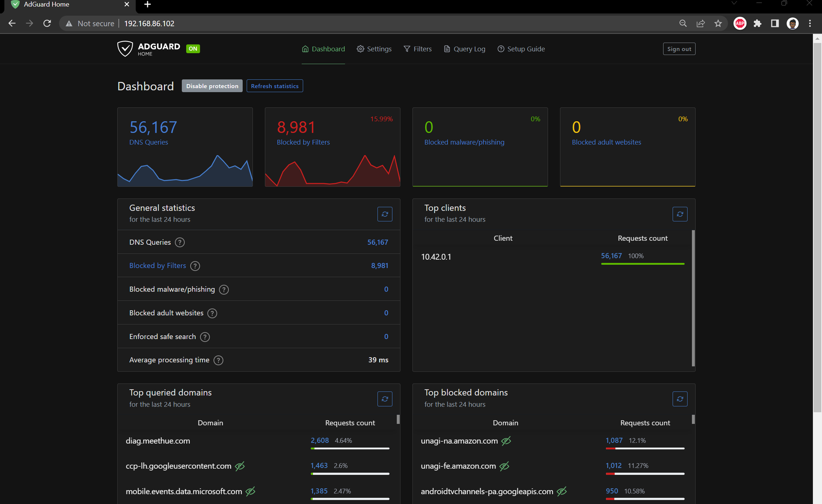Toggle blocking status for mobile.events.data.microsoft.com
Viewport: 822px width, 504px height.
(x=250, y=491)
